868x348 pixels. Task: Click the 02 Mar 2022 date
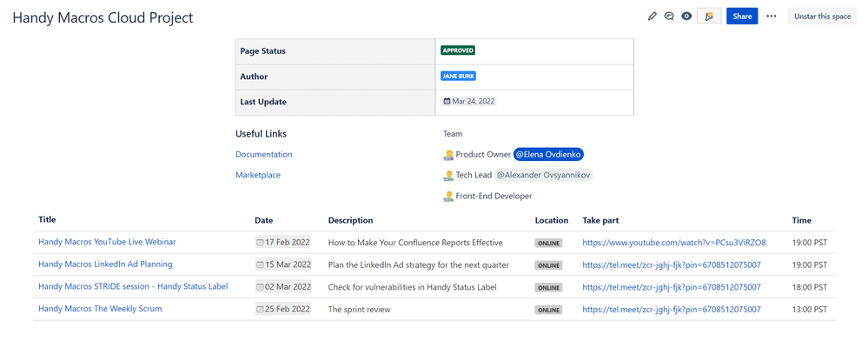pos(283,287)
